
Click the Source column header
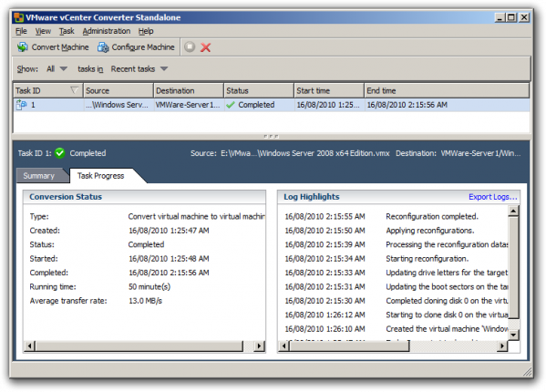coord(118,90)
